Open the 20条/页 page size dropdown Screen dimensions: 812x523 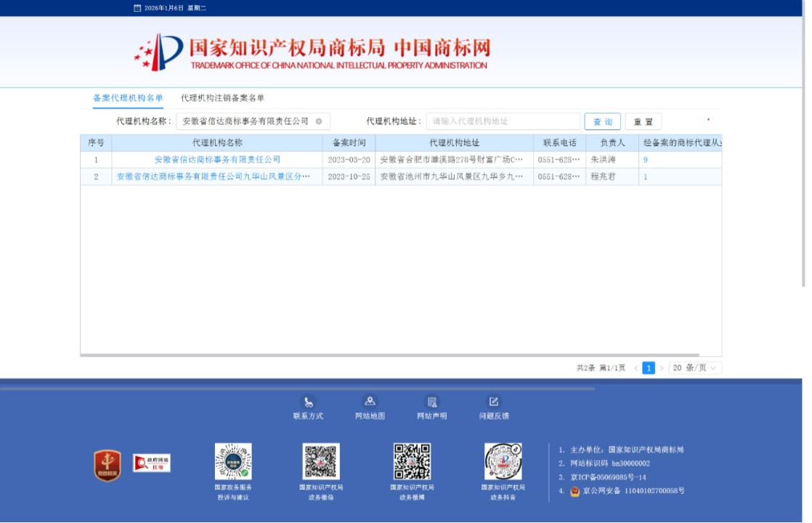point(694,368)
